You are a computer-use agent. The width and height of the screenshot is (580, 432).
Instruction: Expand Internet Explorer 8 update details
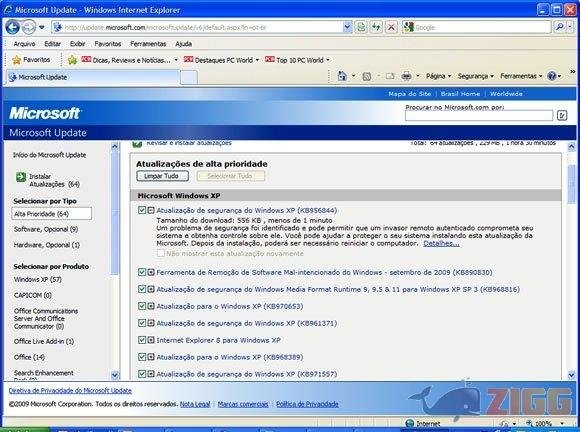151,340
